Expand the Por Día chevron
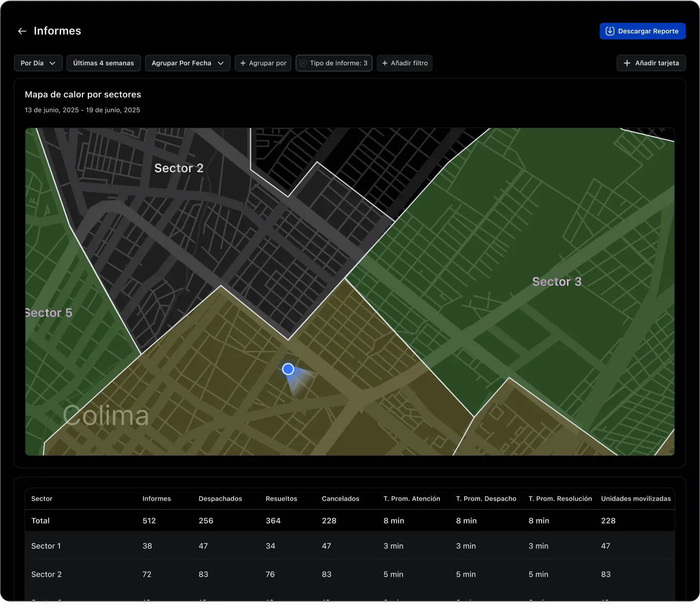This screenshot has height=609, width=700. pyautogui.click(x=52, y=63)
